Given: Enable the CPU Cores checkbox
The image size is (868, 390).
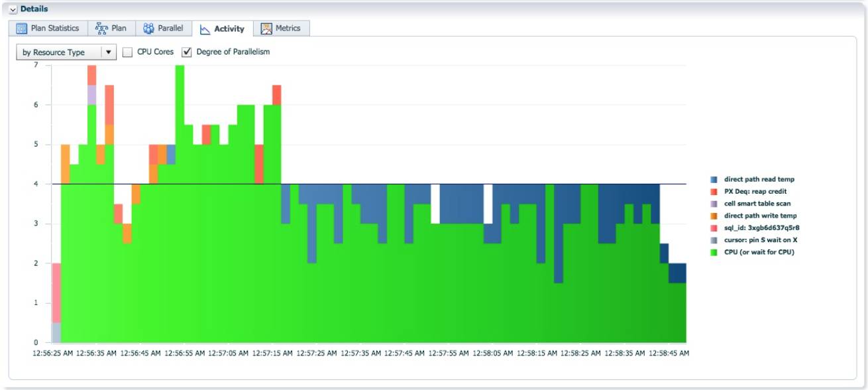Looking at the screenshot, I should [127, 52].
